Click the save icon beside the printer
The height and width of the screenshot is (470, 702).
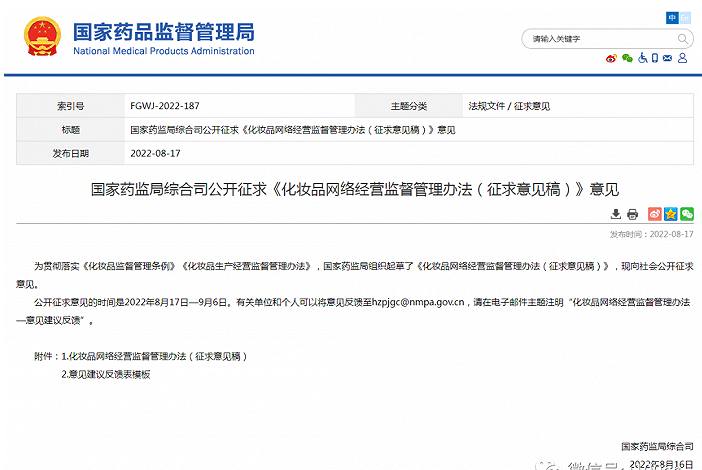coord(615,214)
